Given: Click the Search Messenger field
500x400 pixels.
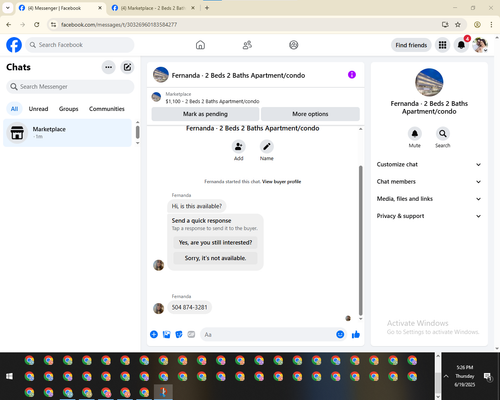Looking at the screenshot, I should click(70, 87).
